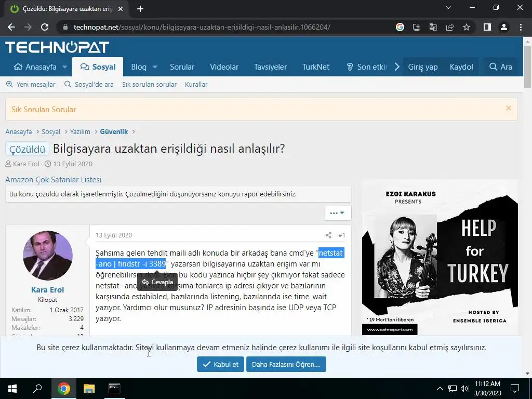Open the Videolar navigation tab
Viewport: 532px width, 399px height.
tap(224, 67)
